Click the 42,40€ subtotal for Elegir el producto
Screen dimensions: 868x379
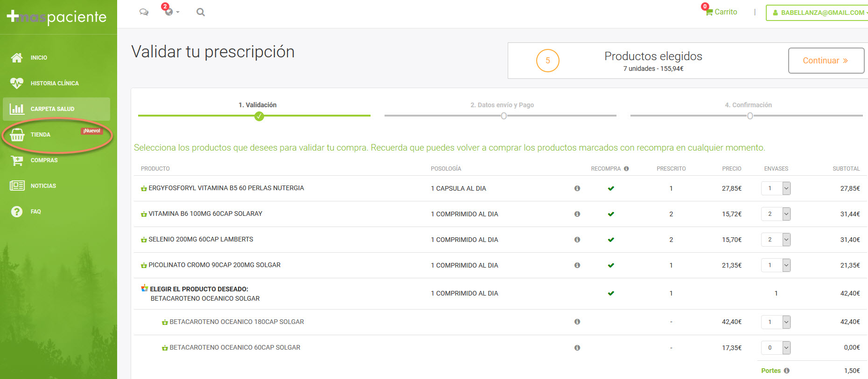850,293
